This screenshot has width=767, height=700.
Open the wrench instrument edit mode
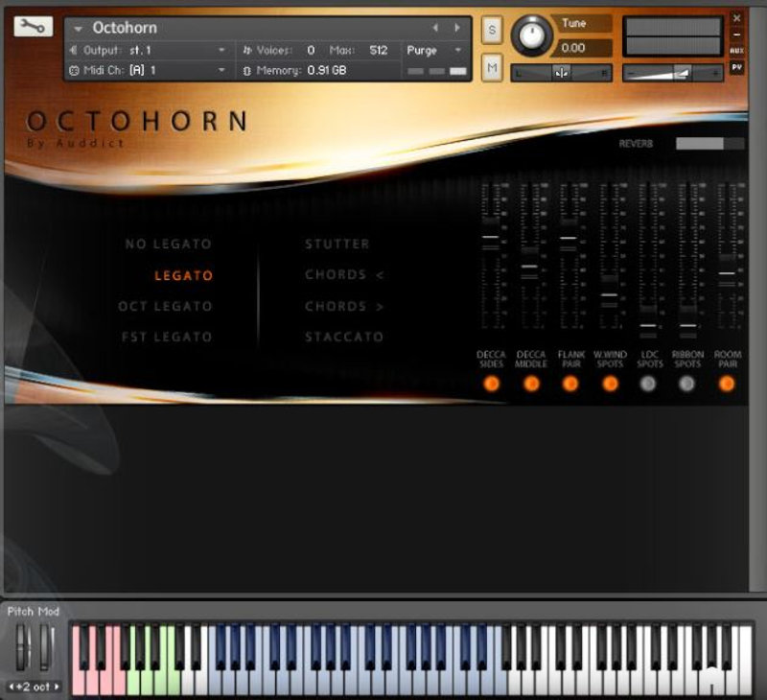(33, 26)
